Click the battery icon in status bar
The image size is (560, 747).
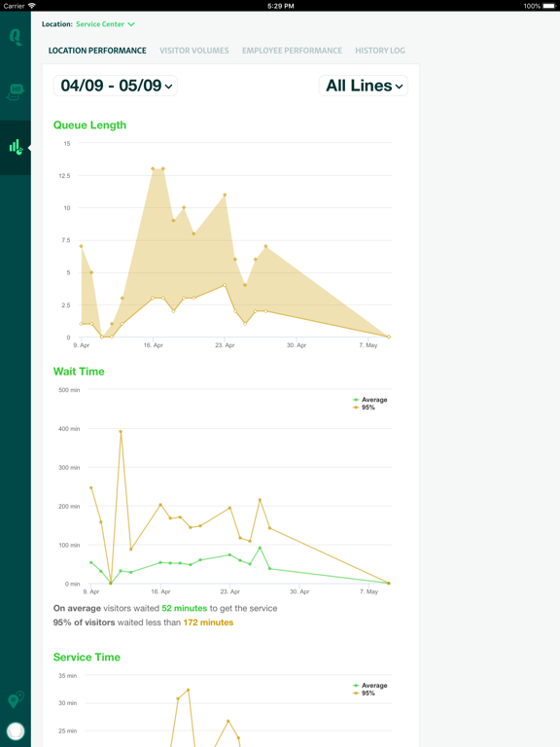pos(549,6)
